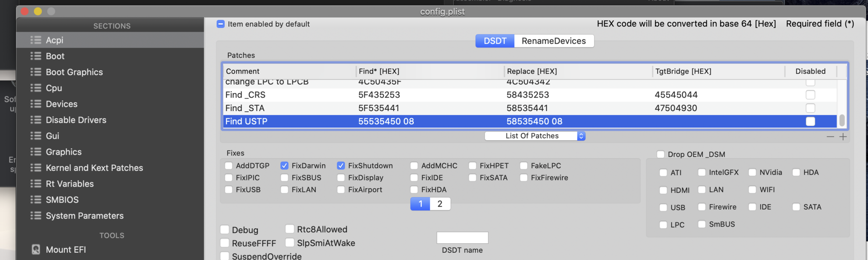Click the minus icon to remove patch
Viewport: 868px width, 260px height.
coord(830,137)
